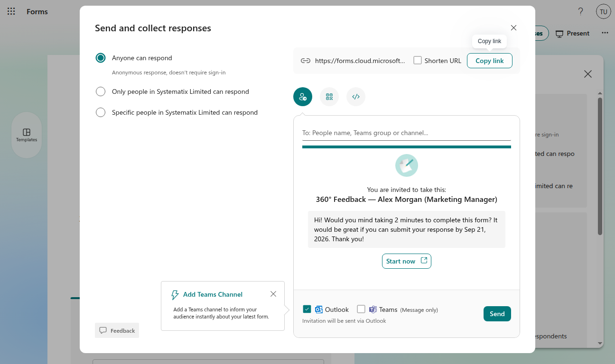
Task: Click the Forms app title
Action: click(x=37, y=11)
